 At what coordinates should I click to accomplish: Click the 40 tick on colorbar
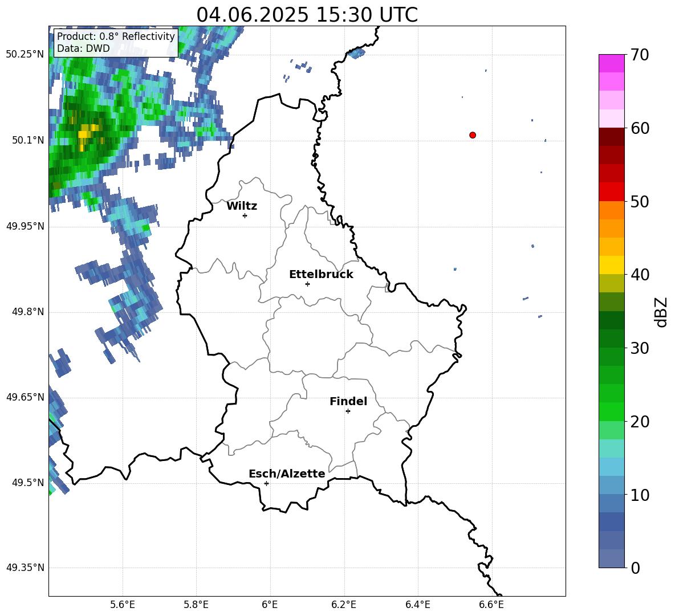coord(640,275)
